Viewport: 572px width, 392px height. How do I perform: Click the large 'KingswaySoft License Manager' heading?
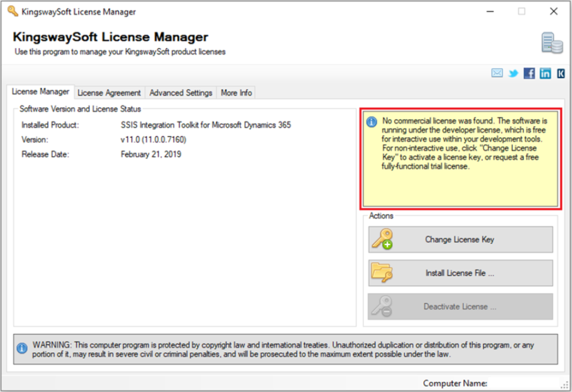click(111, 37)
